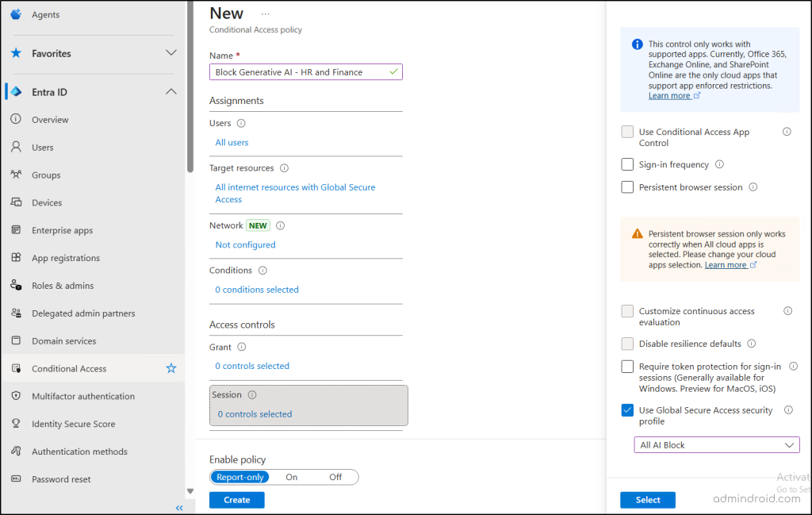This screenshot has height=515, width=812.
Task: Uncheck Use Global Secure Access security profile
Action: [x=627, y=410]
